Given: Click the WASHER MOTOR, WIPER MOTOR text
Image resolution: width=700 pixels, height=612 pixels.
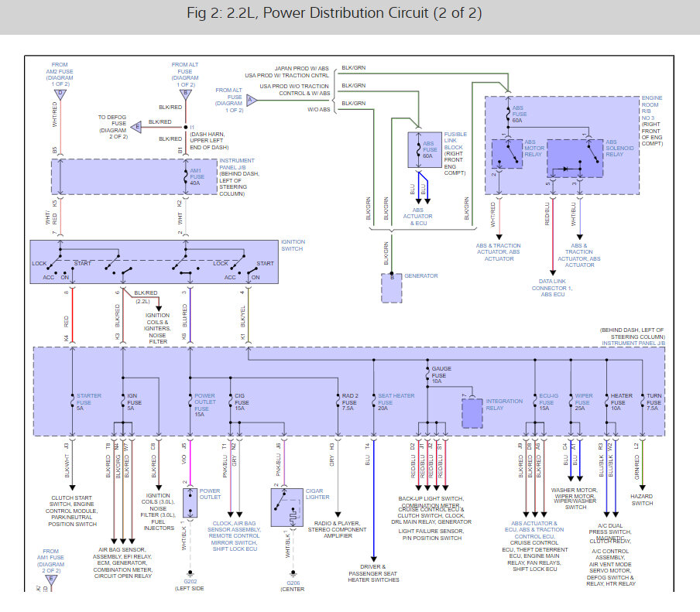Looking at the screenshot, I should pos(575,498).
